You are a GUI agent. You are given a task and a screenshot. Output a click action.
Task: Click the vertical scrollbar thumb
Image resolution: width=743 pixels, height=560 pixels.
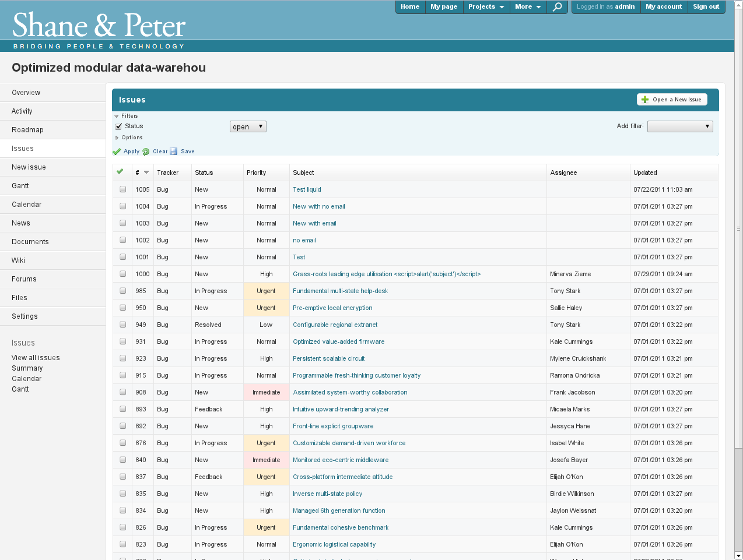click(x=738, y=228)
